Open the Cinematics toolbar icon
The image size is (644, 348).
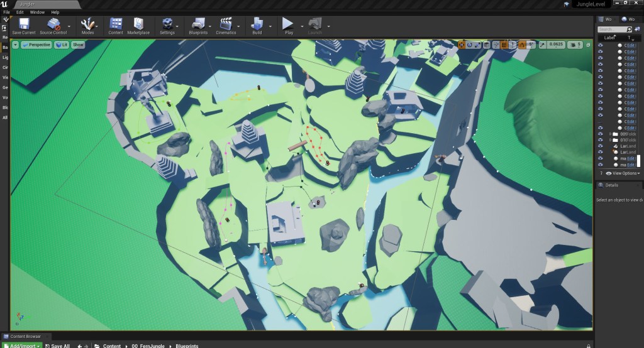(x=226, y=26)
